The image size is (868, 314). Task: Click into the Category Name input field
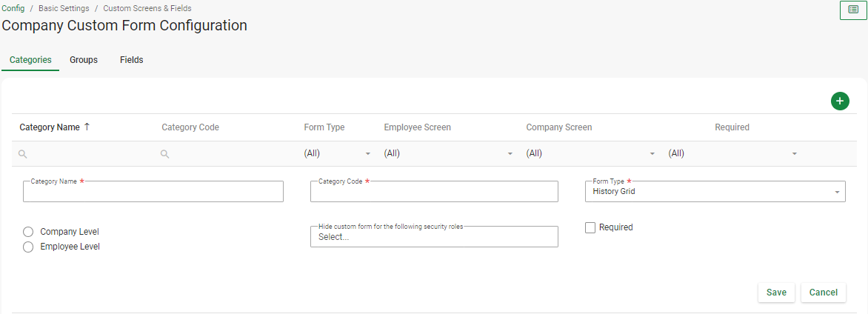point(153,193)
